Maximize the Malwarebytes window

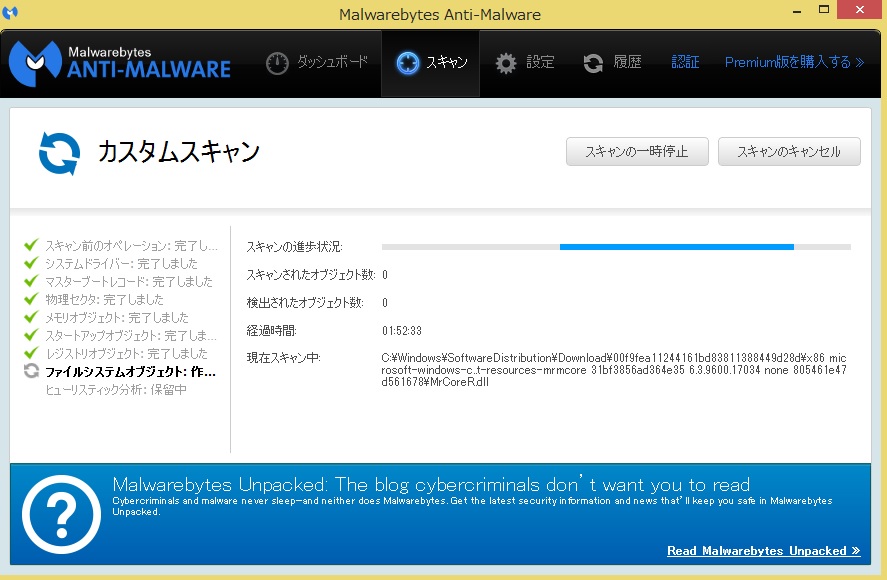[824, 10]
